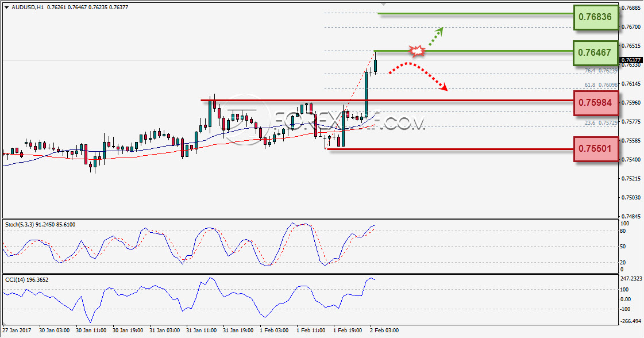Click price scale value 0.74845
The image size is (644, 338).
(x=631, y=216)
